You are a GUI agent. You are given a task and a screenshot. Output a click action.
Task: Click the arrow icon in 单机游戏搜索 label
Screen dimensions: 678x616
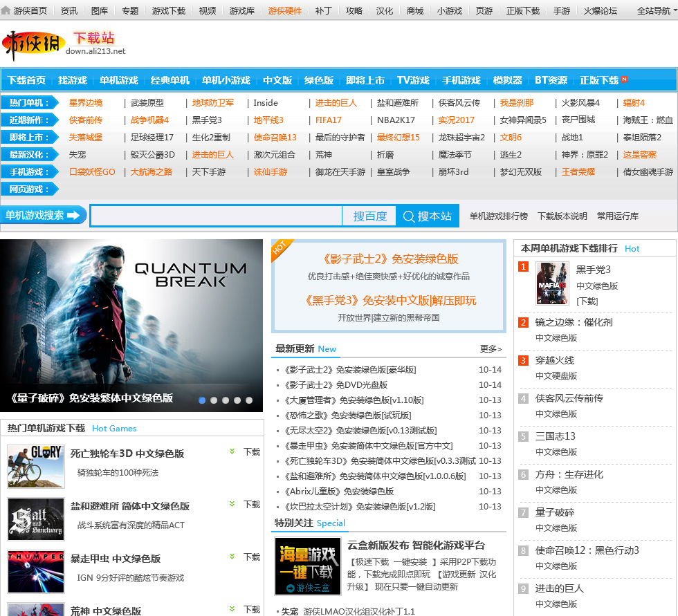[x=73, y=215]
